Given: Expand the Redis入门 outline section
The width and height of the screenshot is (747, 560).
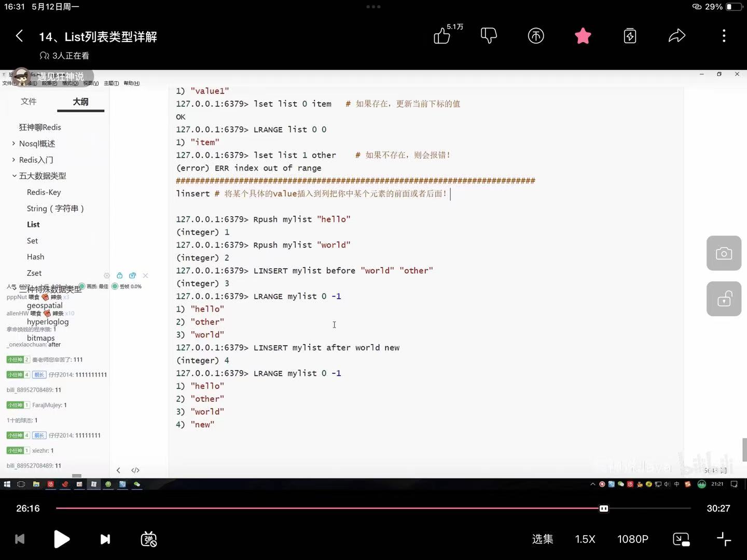Looking at the screenshot, I should click(x=14, y=160).
